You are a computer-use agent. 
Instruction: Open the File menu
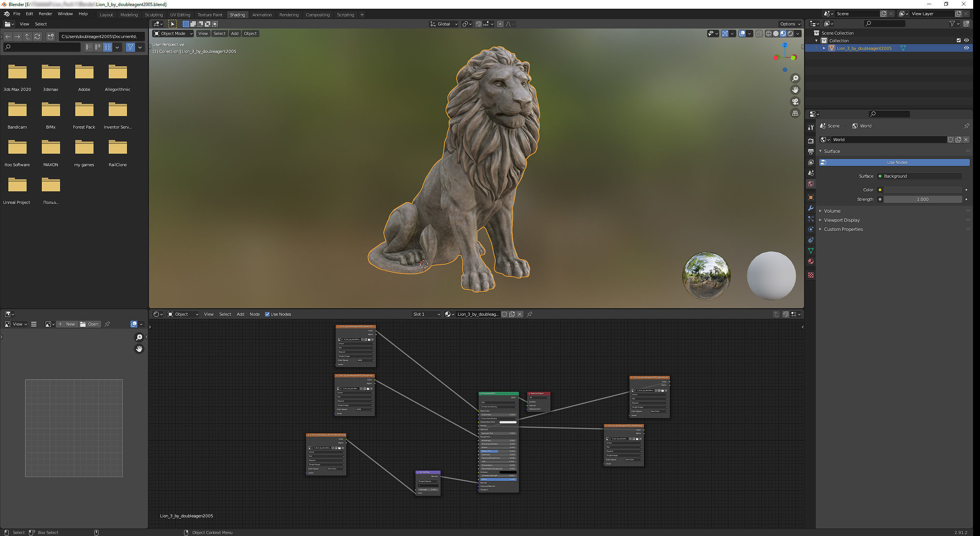point(17,14)
